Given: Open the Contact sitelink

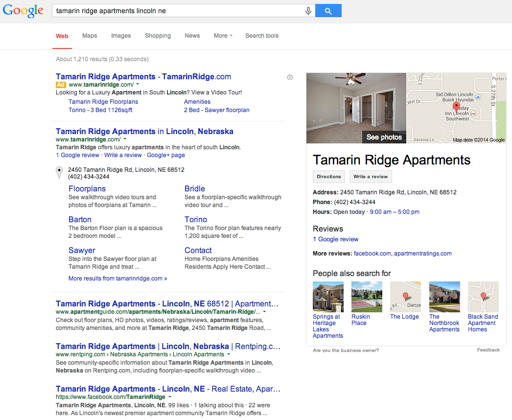Looking at the screenshot, I should (198, 250).
